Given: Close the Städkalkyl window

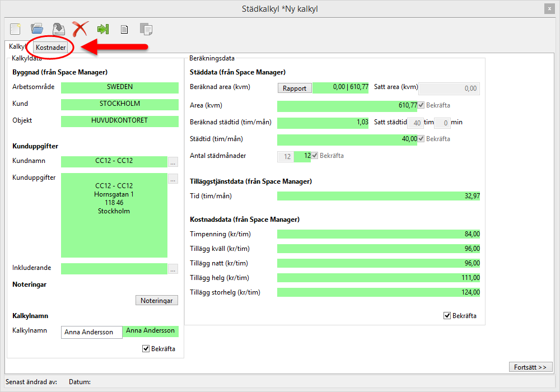Looking at the screenshot, I should coord(548,9).
